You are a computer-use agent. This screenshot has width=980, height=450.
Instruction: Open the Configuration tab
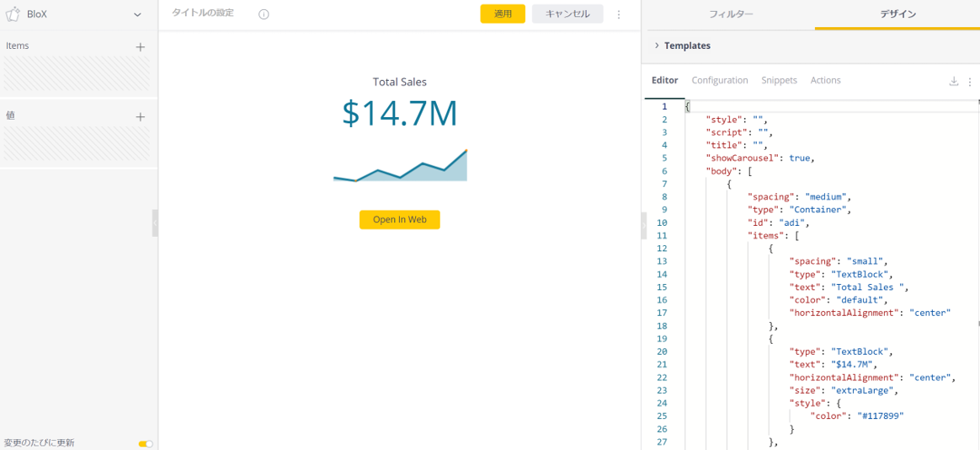click(x=719, y=80)
